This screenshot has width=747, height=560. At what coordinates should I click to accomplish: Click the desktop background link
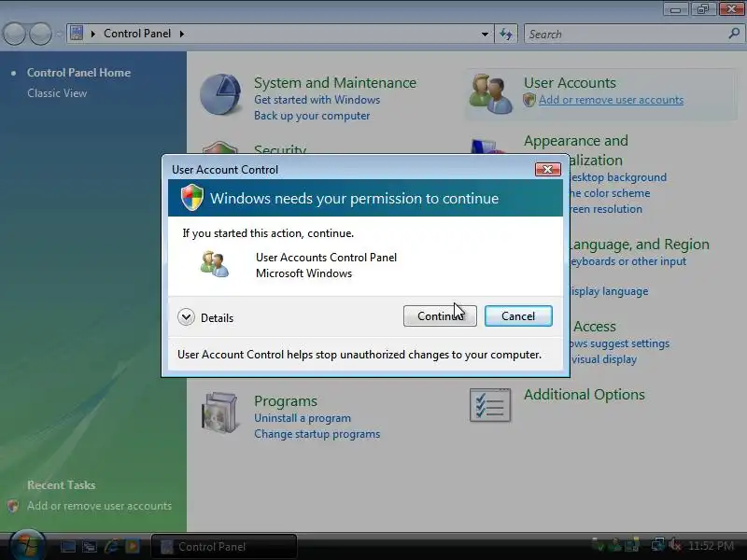(x=618, y=177)
